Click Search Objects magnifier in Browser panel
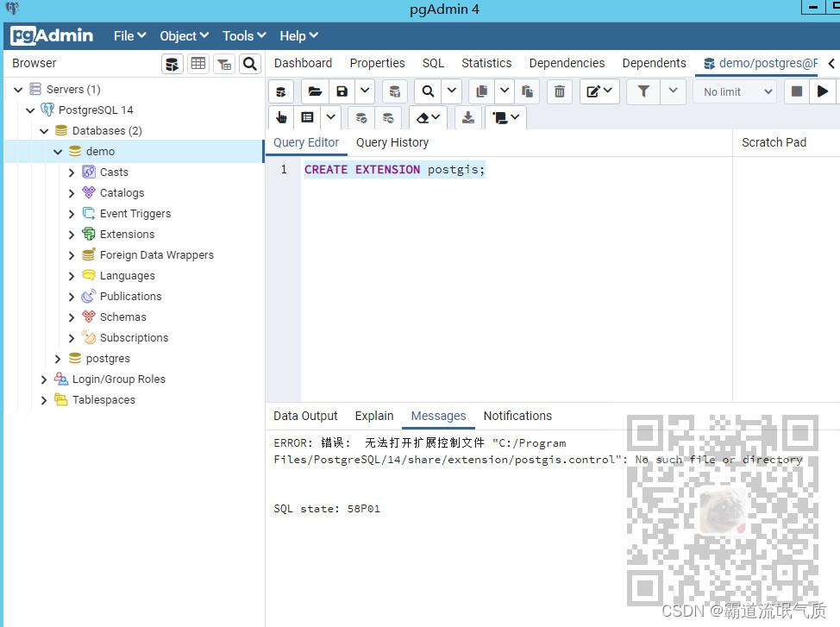 click(x=250, y=64)
